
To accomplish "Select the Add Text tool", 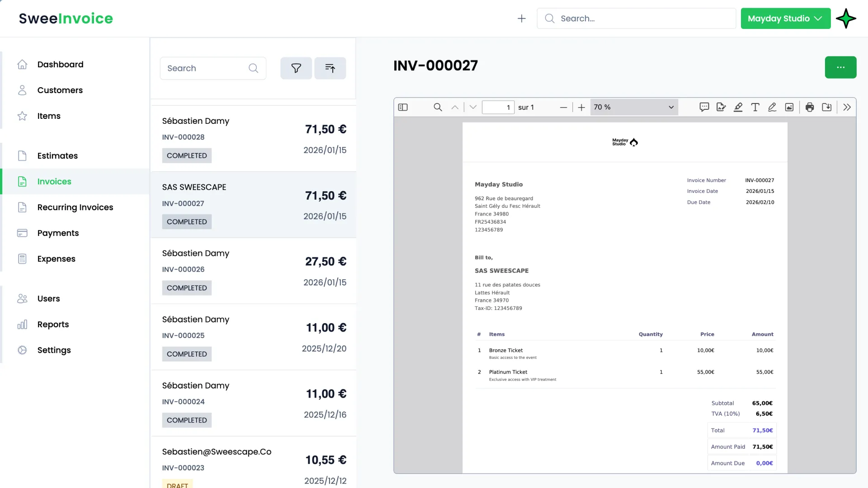I will coord(755,107).
